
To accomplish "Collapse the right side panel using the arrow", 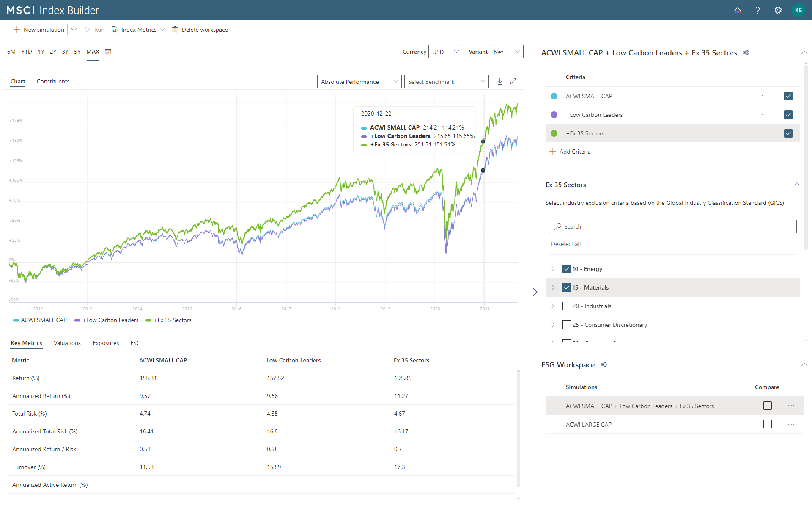I will click(x=535, y=292).
